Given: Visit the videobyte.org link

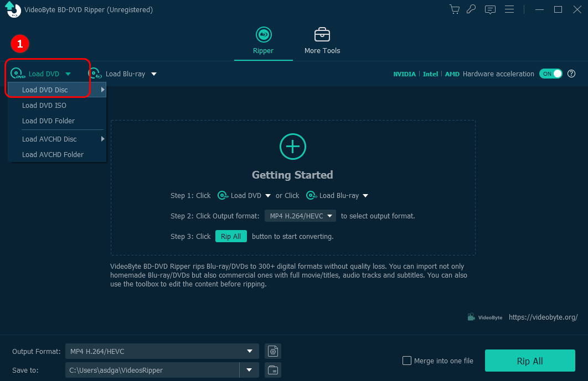Looking at the screenshot, I should [543, 317].
